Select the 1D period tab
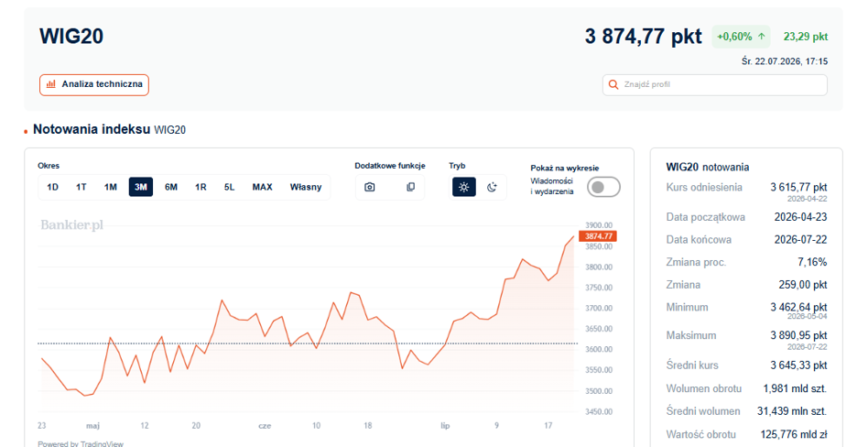The width and height of the screenshot is (868, 447). click(x=52, y=187)
